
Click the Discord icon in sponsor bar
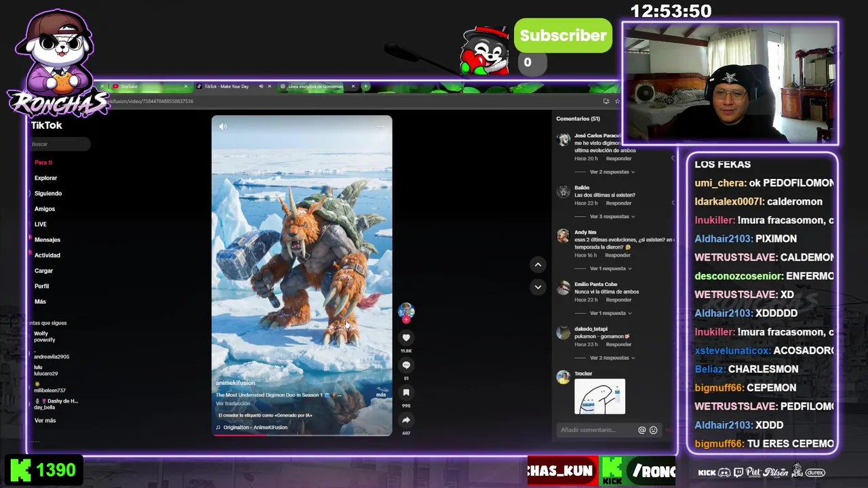pyautogui.click(x=724, y=472)
